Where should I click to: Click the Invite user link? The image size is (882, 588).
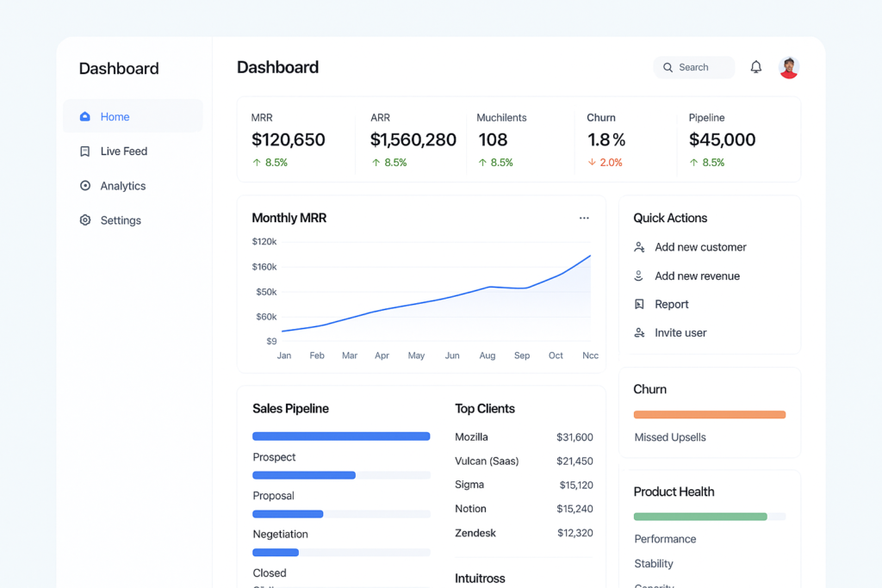680,333
